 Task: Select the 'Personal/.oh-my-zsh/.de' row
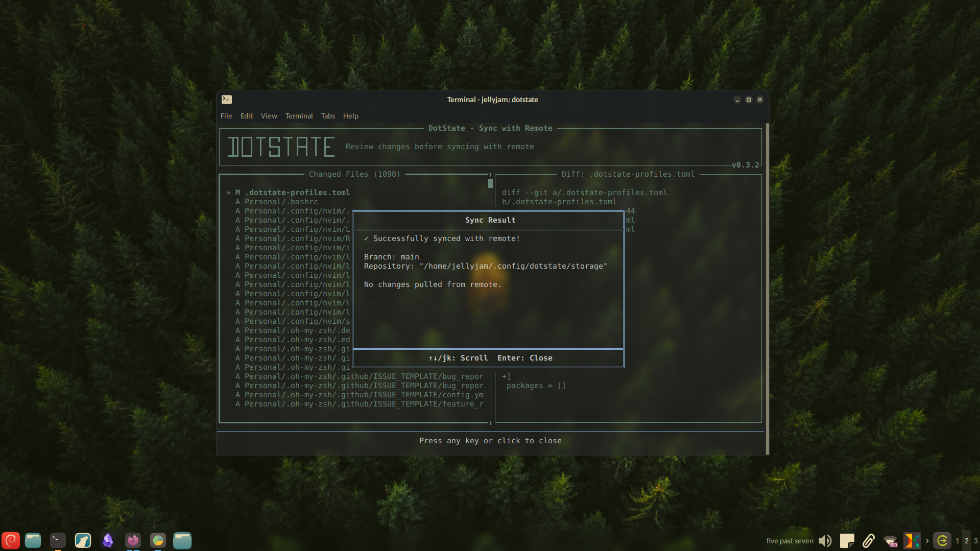point(293,330)
